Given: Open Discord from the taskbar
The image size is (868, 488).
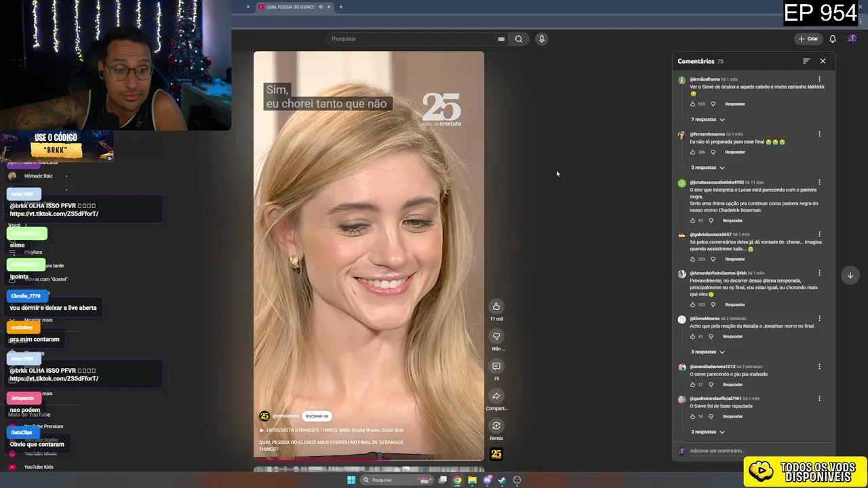Looking at the screenshot, I should [488, 480].
